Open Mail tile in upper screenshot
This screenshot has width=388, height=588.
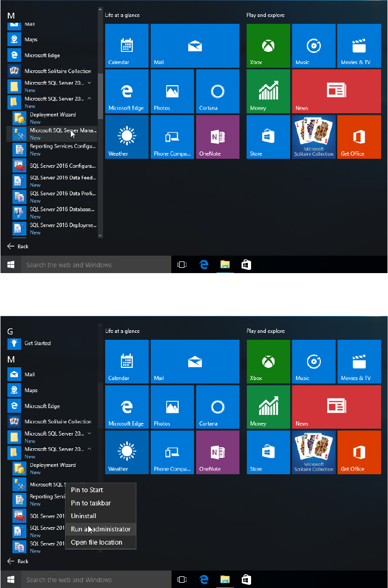click(195, 46)
